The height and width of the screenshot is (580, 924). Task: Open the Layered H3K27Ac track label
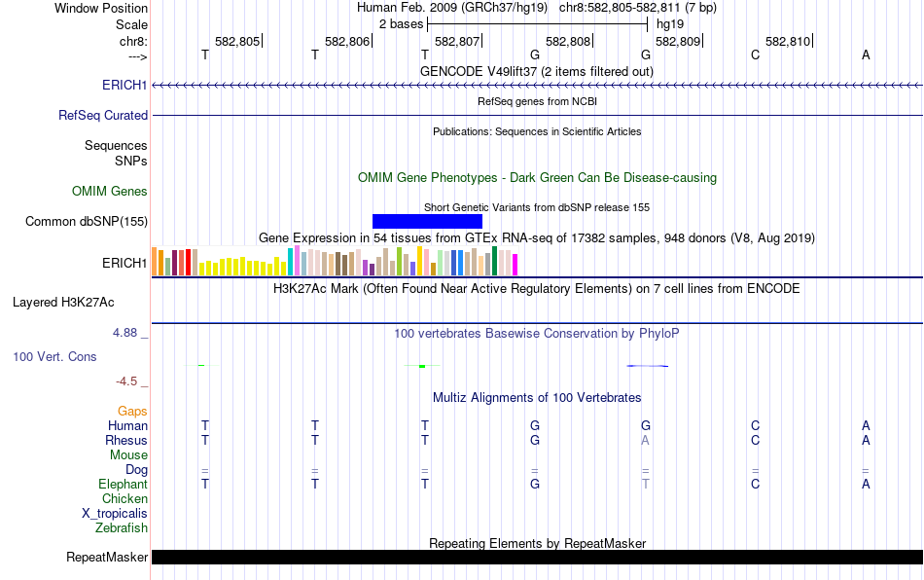click(63, 303)
